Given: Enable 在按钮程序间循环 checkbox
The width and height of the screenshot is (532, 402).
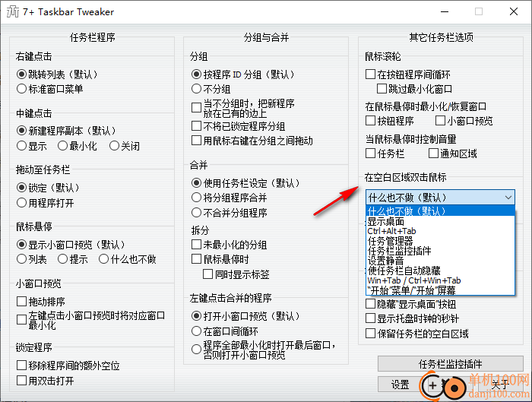Looking at the screenshot, I should [x=371, y=74].
